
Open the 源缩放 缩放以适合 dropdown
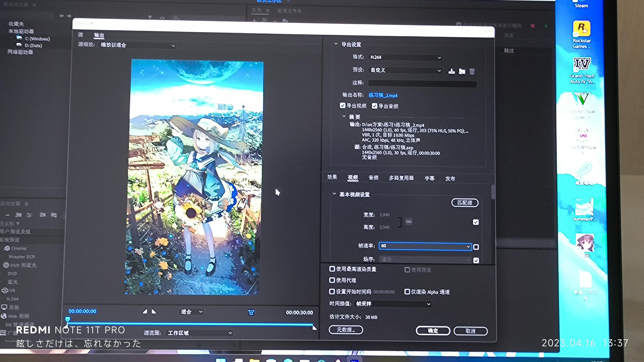pos(138,45)
